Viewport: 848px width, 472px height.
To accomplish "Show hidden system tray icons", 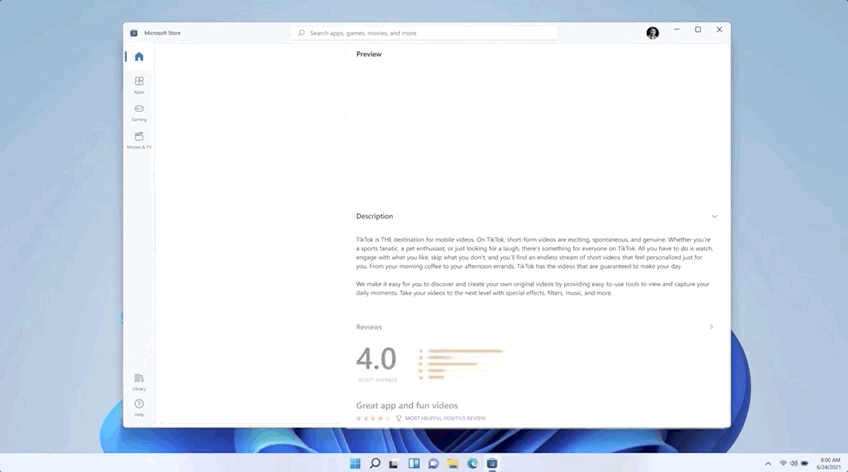I will (x=768, y=463).
